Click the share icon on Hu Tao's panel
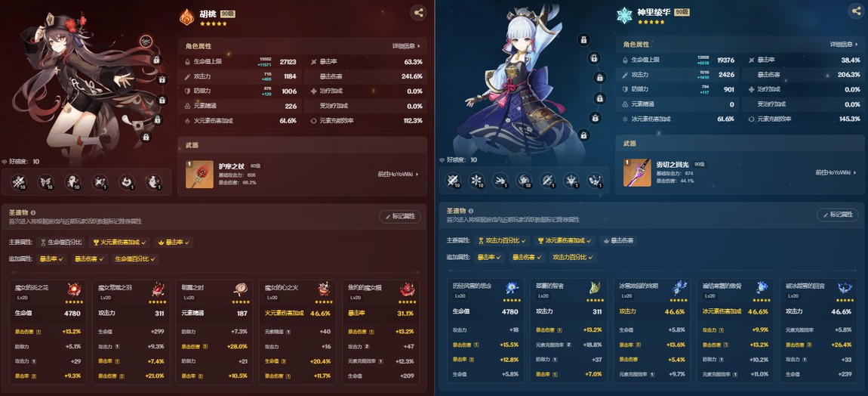This screenshot has height=396, width=868. pos(418,13)
